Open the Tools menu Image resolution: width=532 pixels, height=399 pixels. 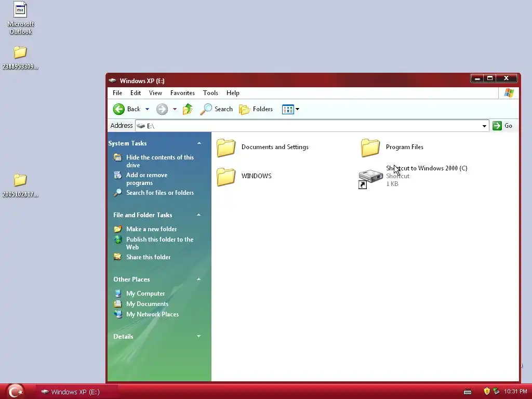click(210, 93)
